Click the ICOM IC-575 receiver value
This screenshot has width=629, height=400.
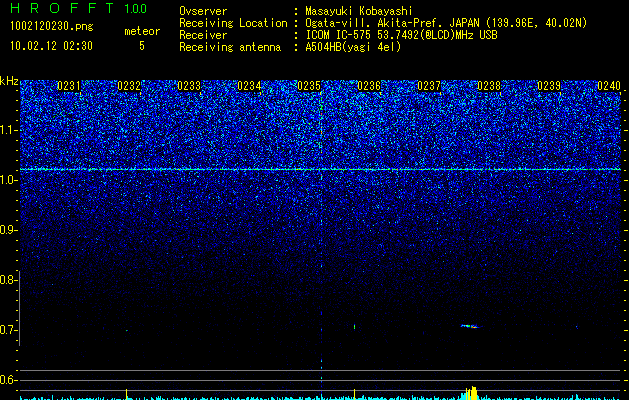(x=401, y=35)
